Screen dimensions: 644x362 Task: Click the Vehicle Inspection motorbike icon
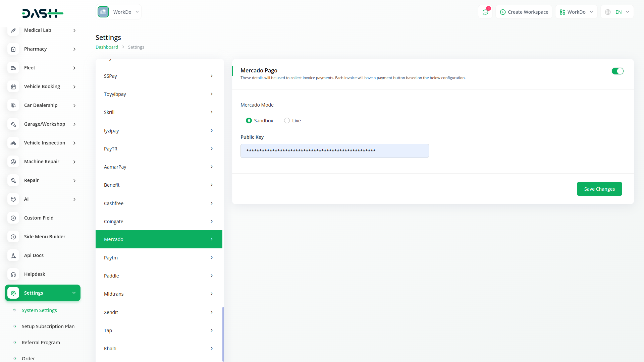tap(13, 143)
